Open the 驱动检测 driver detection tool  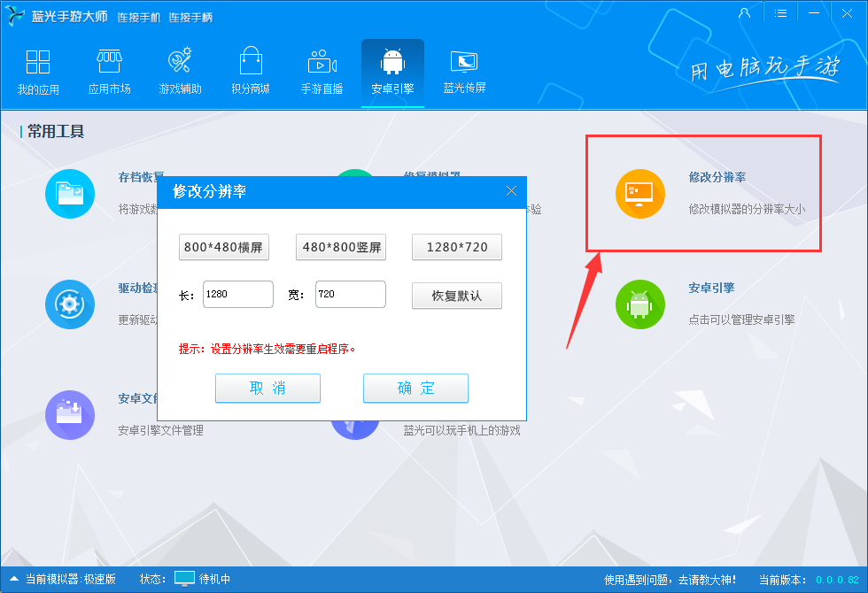(x=70, y=304)
